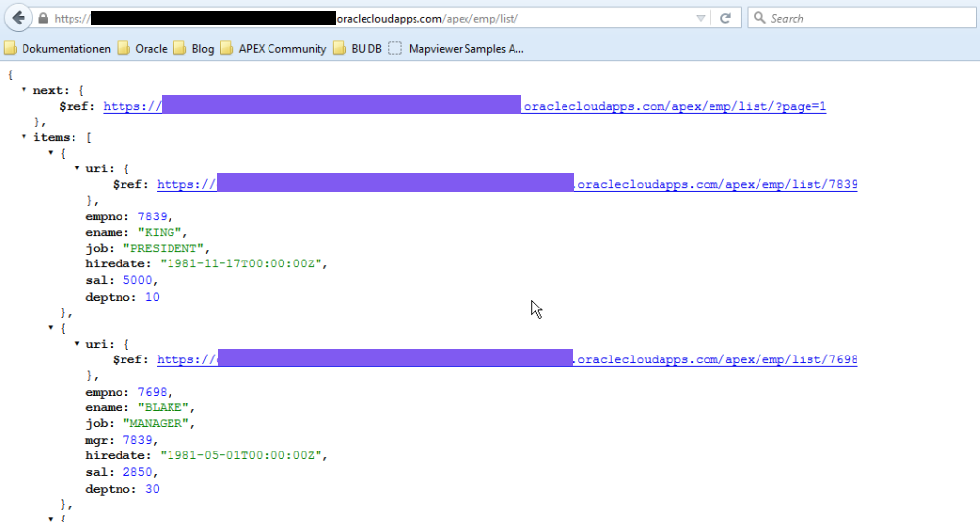Click the deptno value 30
Viewport: 980px width, 522px height.
(152, 489)
